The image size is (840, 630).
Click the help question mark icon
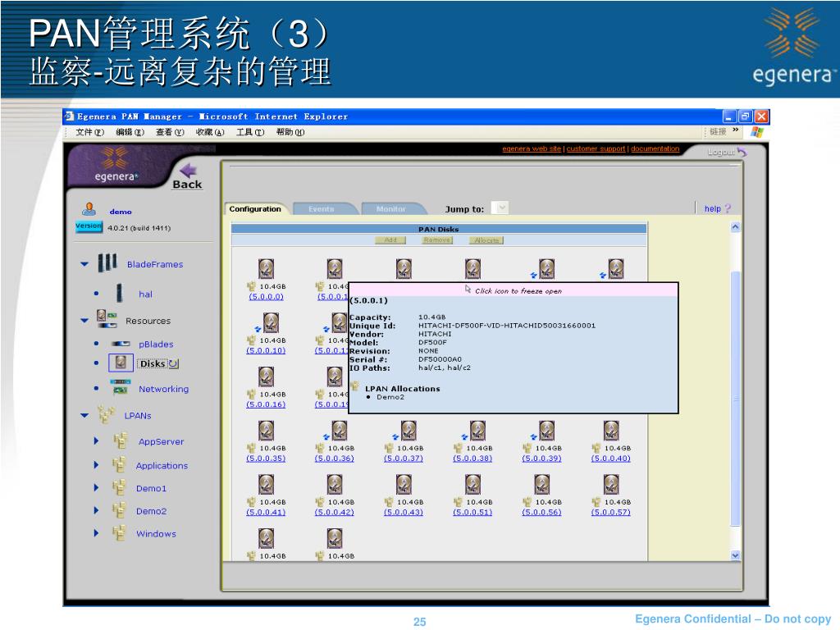728,208
